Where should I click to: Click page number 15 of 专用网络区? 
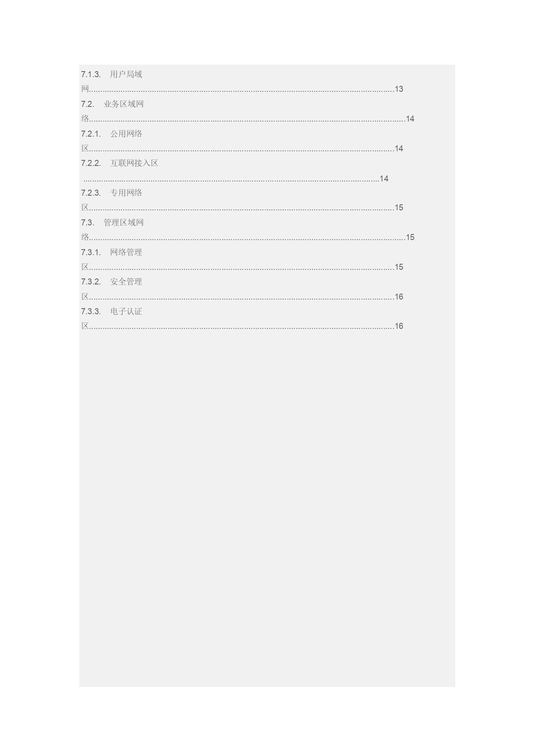click(399, 208)
